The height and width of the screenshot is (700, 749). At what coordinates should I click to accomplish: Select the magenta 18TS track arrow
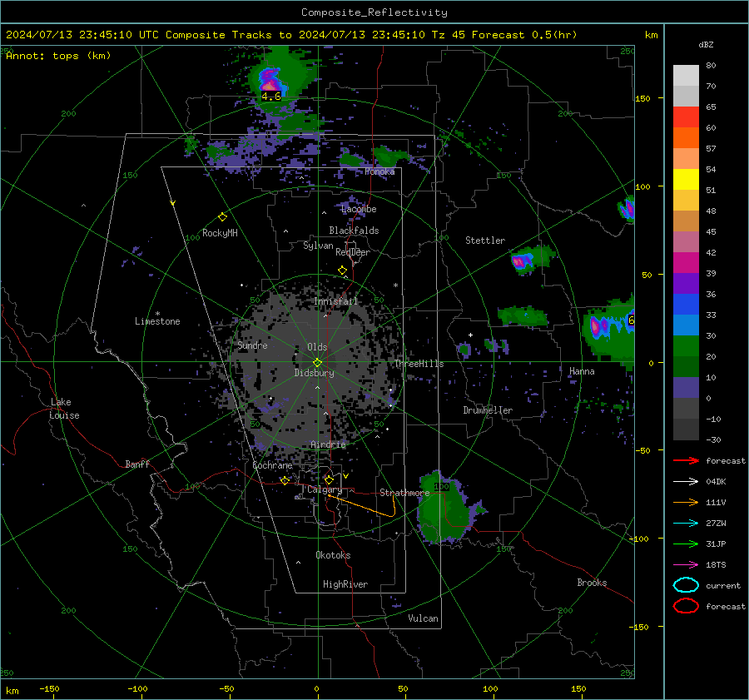tap(686, 565)
